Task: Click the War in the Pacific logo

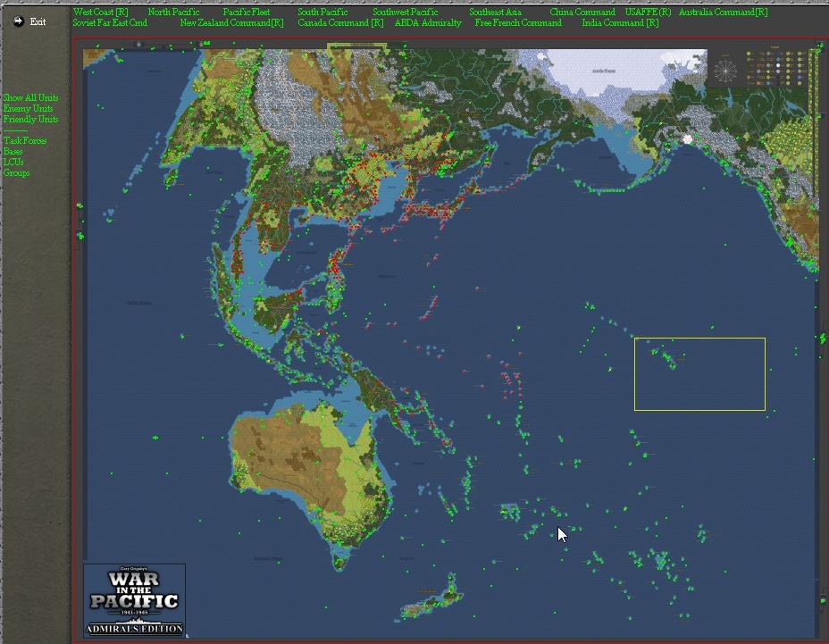Action: pyautogui.click(x=134, y=600)
